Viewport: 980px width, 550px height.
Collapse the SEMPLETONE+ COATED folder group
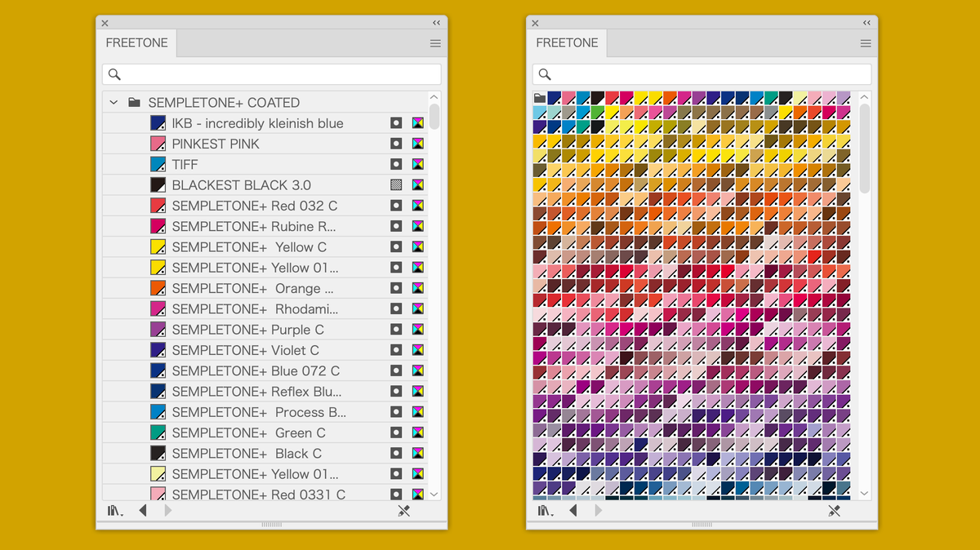114,103
